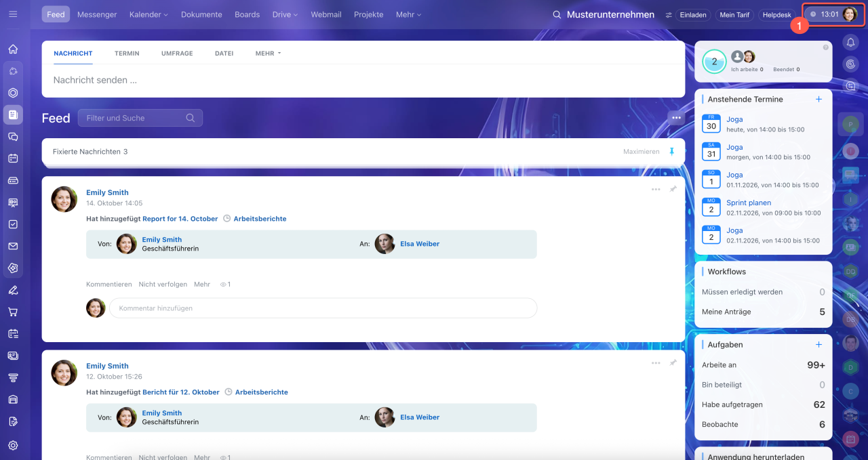The width and height of the screenshot is (868, 460).
Task: Focus the Filter und Suche field
Action: coord(140,118)
